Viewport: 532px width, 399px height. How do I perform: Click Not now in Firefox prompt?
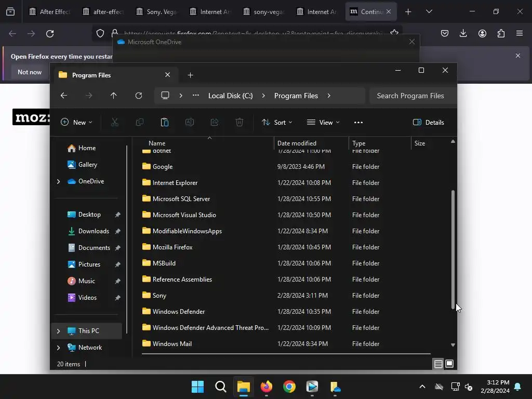(30, 72)
